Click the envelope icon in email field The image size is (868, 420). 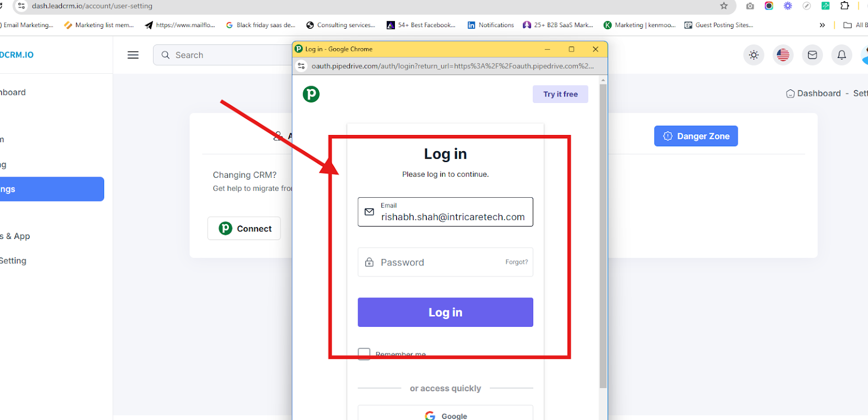point(369,212)
